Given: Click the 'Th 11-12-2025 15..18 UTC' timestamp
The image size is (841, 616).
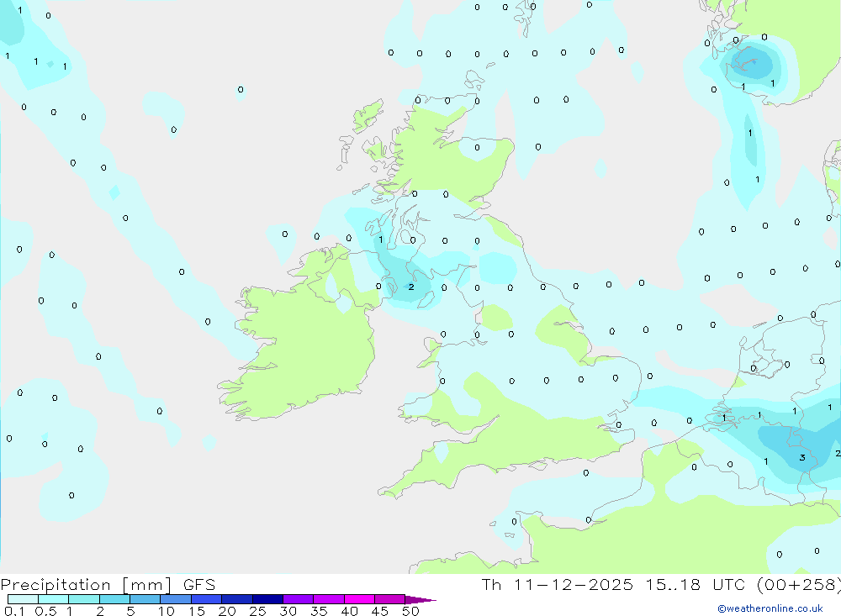Looking at the screenshot, I should click(613, 584).
